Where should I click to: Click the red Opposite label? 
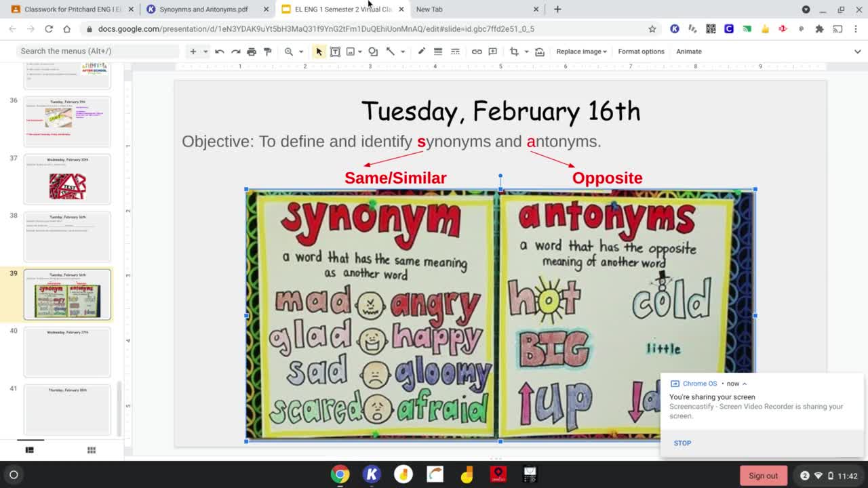click(x=607, y=178)
